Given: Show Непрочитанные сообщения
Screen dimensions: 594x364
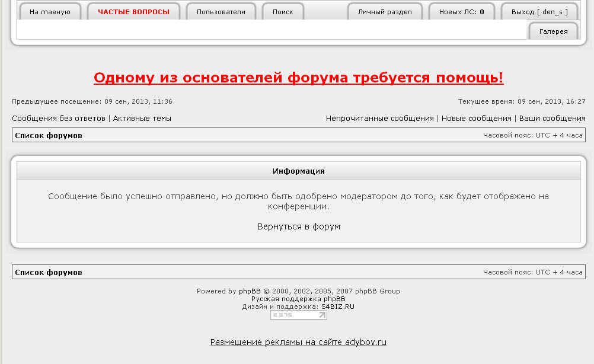Looking at the screenshot, I should pyautogui.click(x=380, y=119).
